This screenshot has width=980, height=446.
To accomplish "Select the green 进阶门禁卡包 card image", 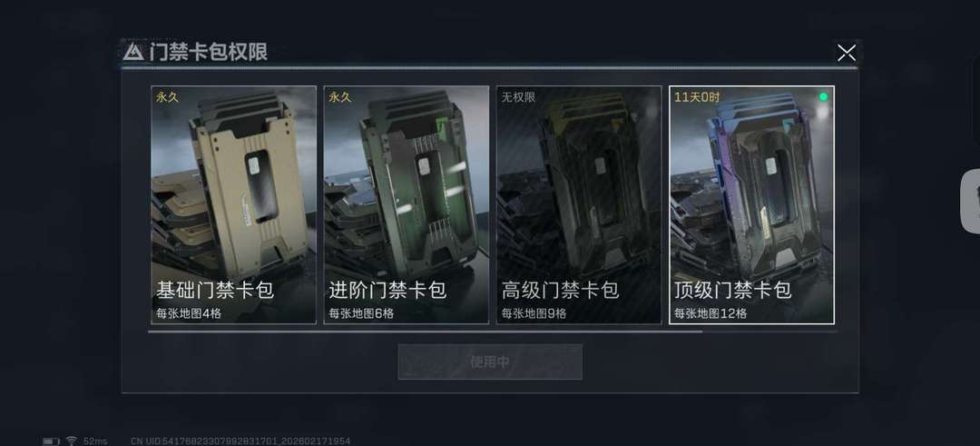I will [407, 204].
